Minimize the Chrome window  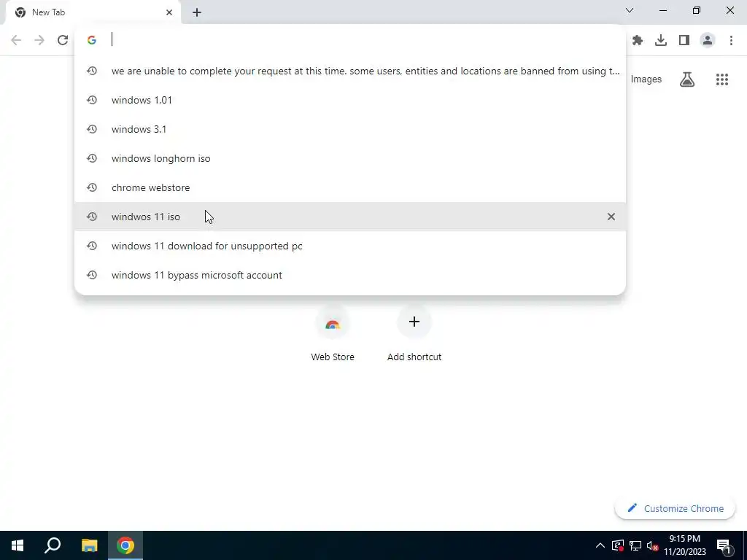pos(663,10)
